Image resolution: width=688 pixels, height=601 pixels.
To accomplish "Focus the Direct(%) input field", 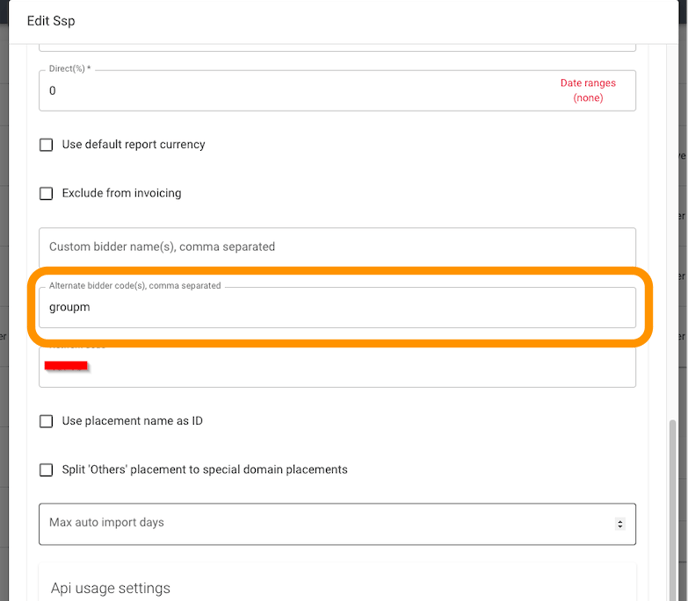I will click(298, 91).
